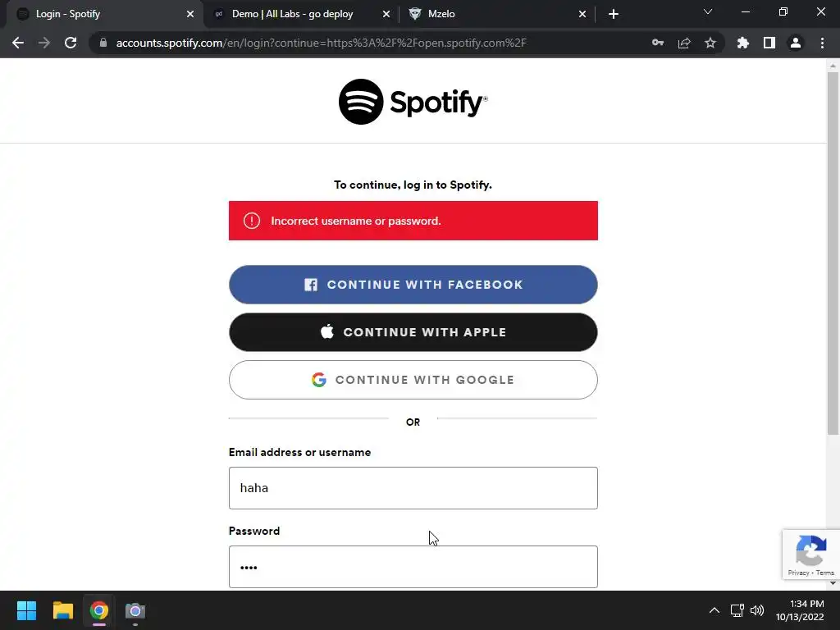Click the email or username field
This screenshot has width=840, height=630.
[413, 488]
